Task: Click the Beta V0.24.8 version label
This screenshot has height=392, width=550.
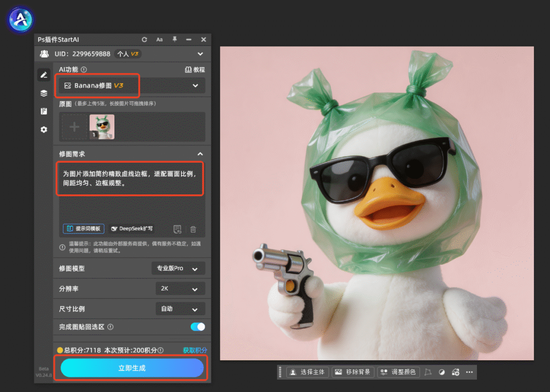Action: pyautogui.click(x=44, y=372)
